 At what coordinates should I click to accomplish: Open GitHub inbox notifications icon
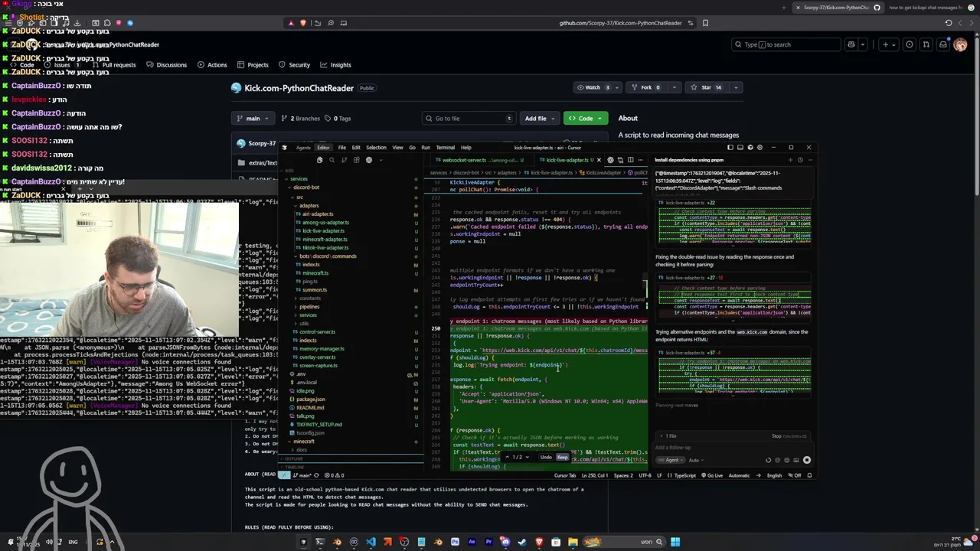pos(943,44)
